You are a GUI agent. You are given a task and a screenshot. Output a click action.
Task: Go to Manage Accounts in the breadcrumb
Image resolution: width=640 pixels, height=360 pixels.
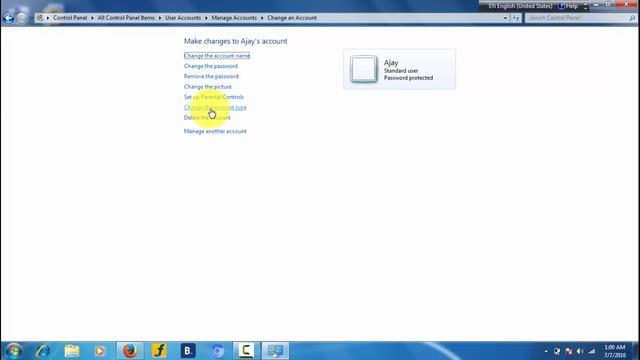pos(234,18)
